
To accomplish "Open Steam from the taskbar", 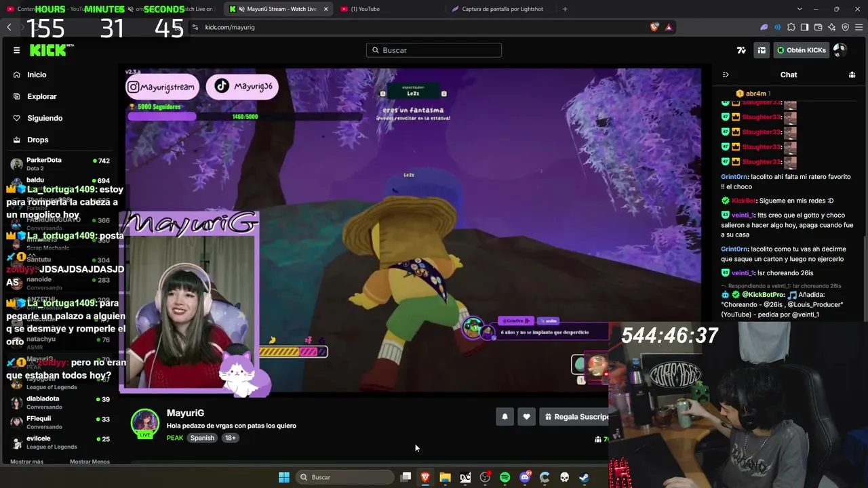I will tap(584, 477).
